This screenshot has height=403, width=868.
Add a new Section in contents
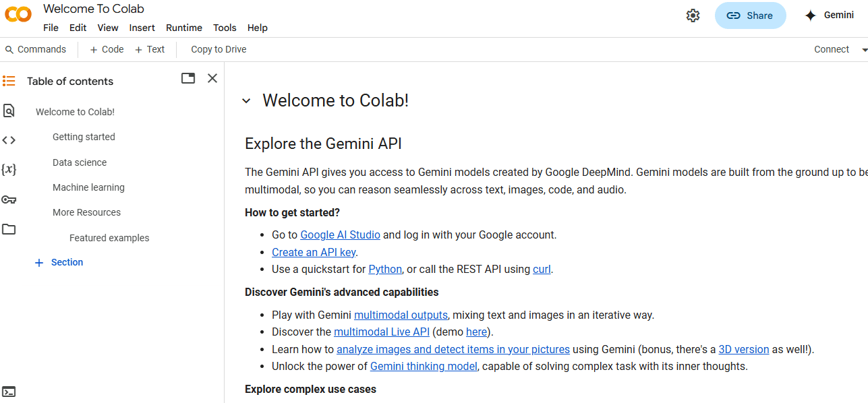(x=59, y=262)
